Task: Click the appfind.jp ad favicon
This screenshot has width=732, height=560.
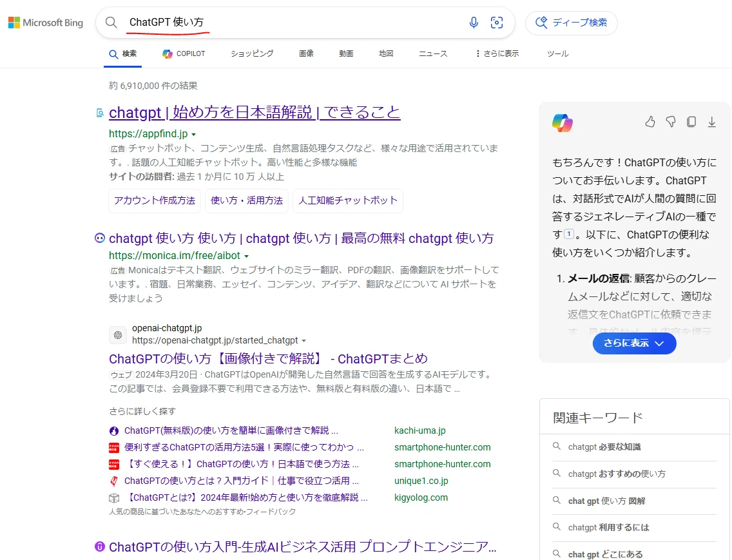Action: pos(100,113)
